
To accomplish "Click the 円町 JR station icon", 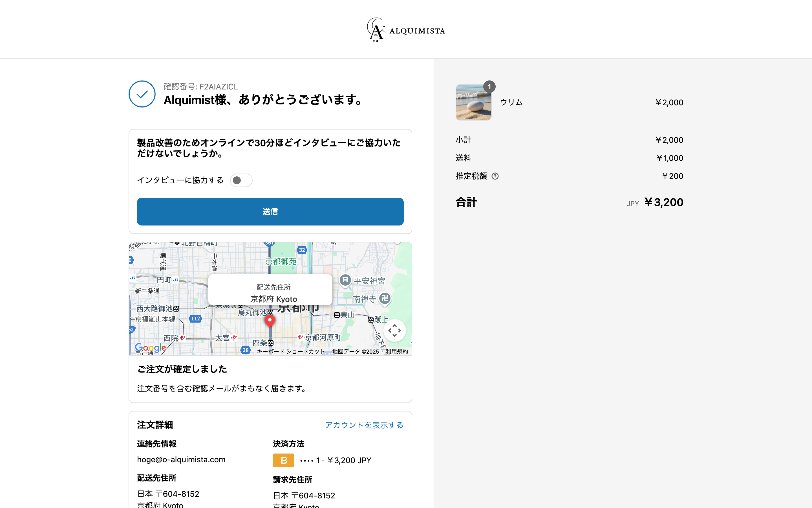I will tap(175, 280).
